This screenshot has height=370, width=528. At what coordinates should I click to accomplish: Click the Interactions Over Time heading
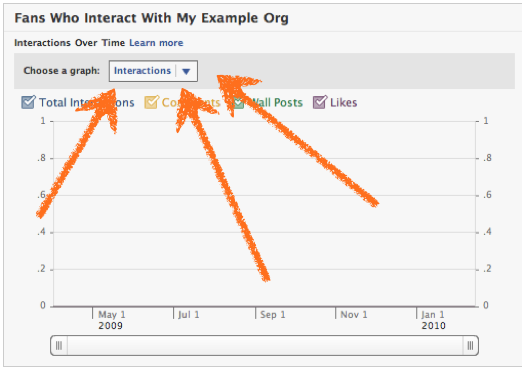point(69,43)
